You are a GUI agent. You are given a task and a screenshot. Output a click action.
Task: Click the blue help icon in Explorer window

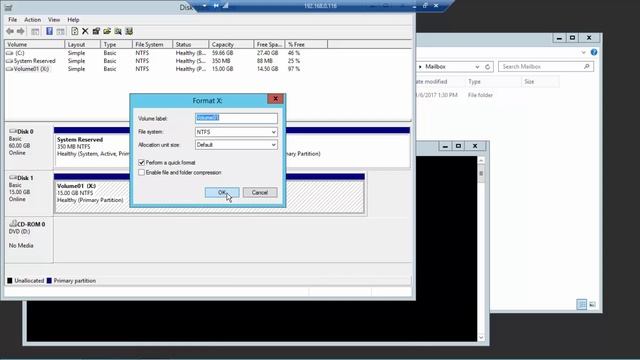pos(594,52)
